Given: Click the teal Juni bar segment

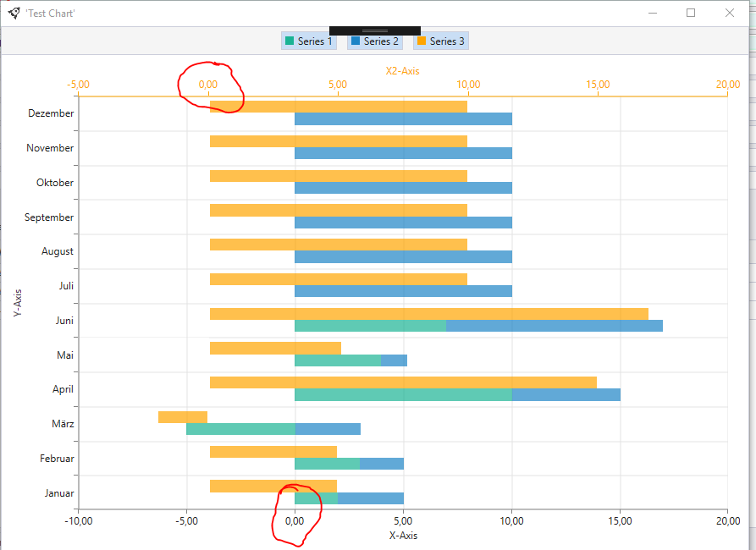Looking at the screenshot, I should click(x=370, y=326).
